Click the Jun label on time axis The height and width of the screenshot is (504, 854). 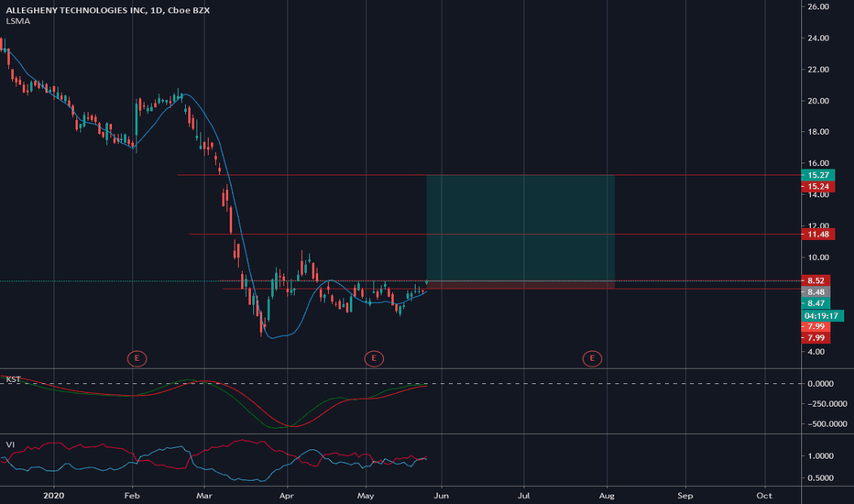point(441,495)
